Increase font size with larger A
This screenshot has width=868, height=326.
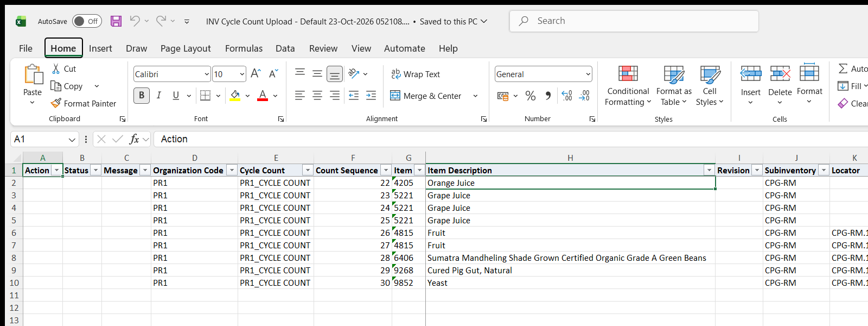(x=256, y=73)
